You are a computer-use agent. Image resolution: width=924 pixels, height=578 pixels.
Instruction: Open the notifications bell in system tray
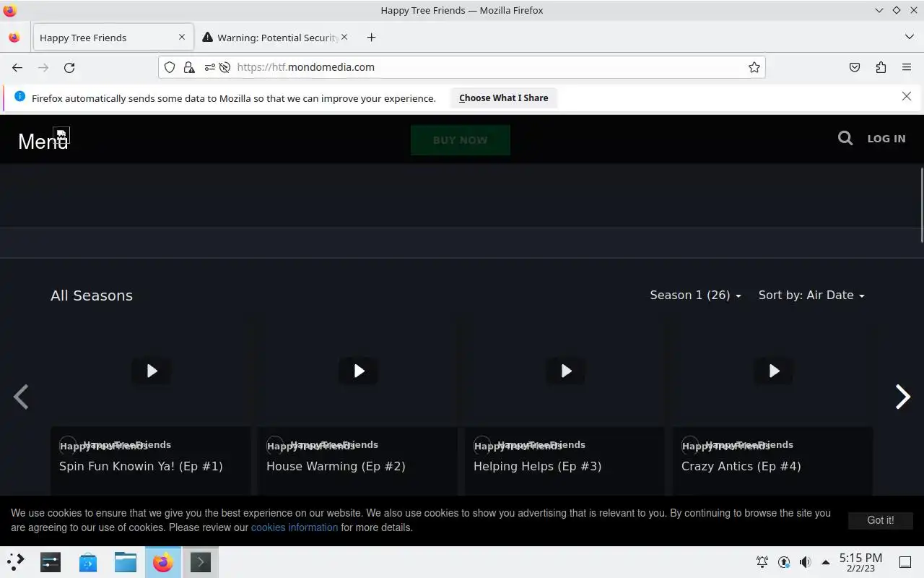pos(762,561)
